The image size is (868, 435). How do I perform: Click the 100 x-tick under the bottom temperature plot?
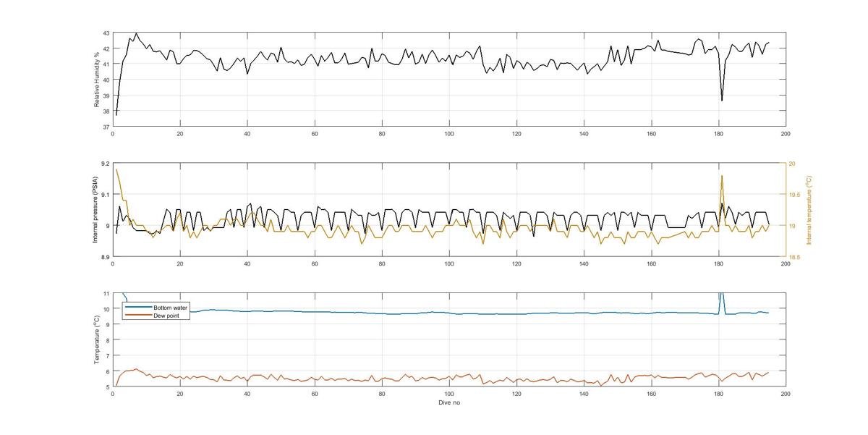[x=449, y=394]
